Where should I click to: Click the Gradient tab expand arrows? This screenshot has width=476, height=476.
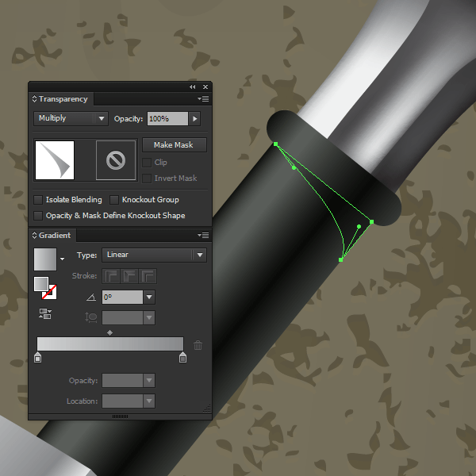point(34,236)
